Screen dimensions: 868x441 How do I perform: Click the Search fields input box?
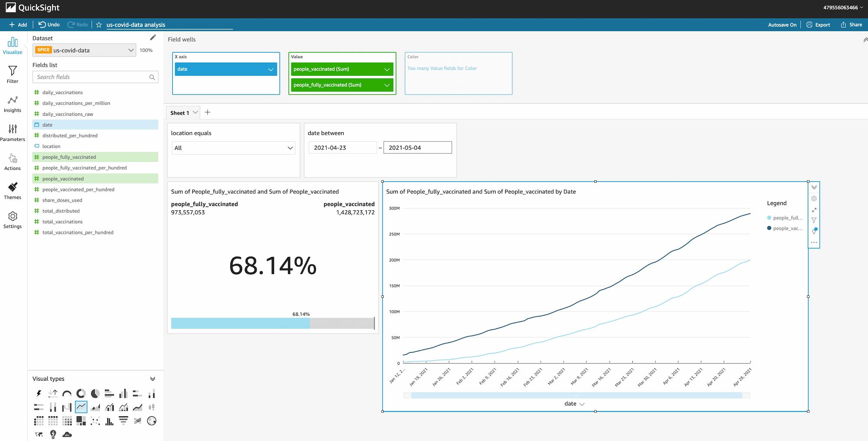[x=92, y=77]
